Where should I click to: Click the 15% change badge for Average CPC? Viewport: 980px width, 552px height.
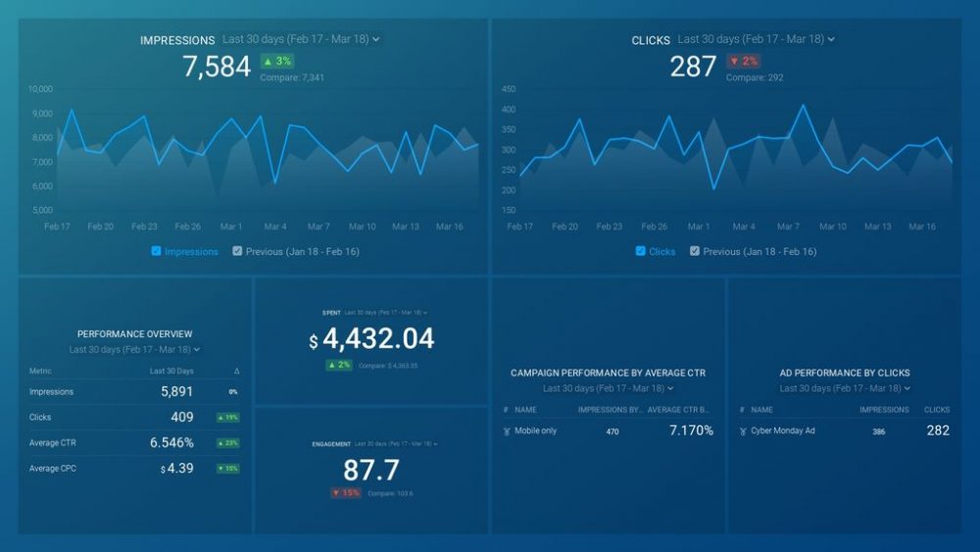(227, 469)
